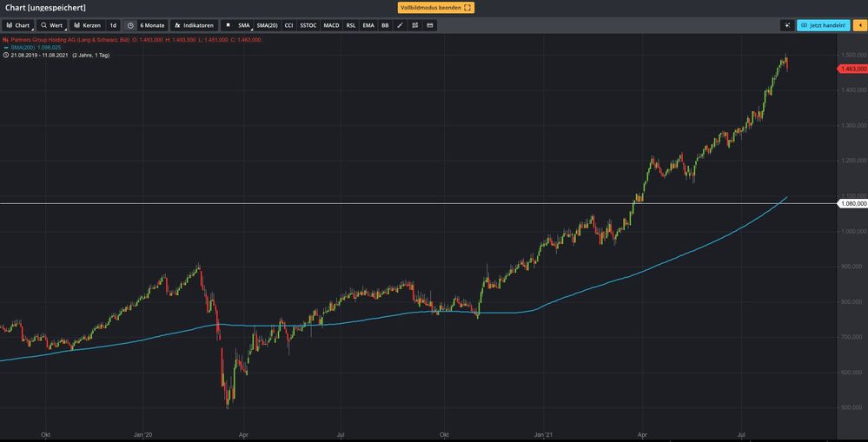Click the clock icon for time range
Viewport: 868px width, 442px height.
130,26
